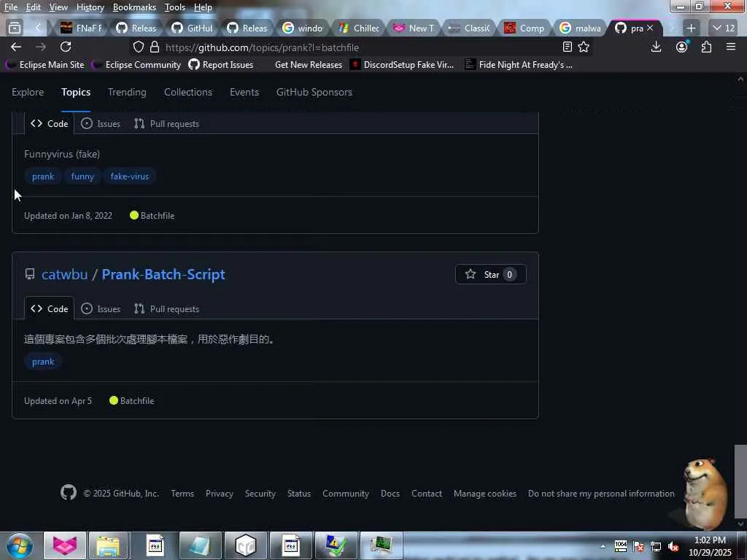This screenshot has height=560, width=747.
Task: Open the History menu
Action: [x=90, y=7]
